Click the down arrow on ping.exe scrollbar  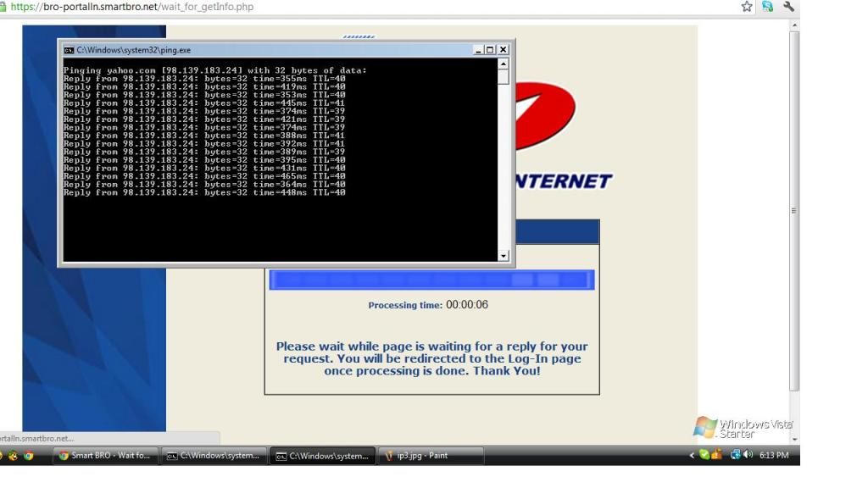coord(504,256)
